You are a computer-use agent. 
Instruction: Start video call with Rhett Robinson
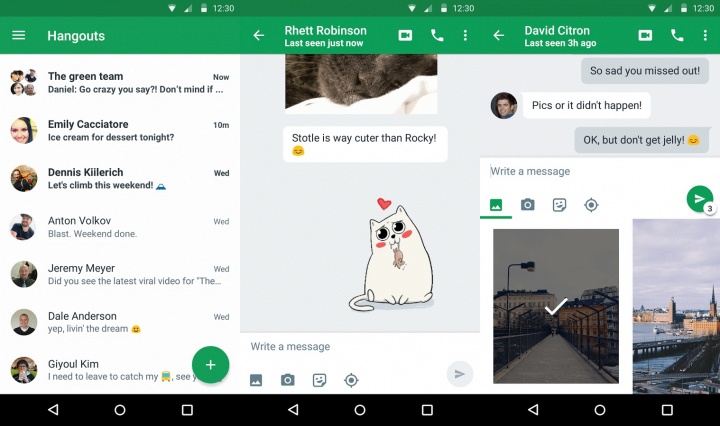click(405, 35)
